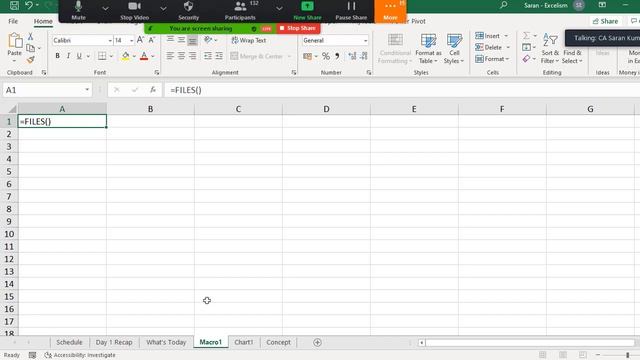Align text left in cell
Image resolution: width=640 pixels, height=360 pixels.
tap(170, 56)
